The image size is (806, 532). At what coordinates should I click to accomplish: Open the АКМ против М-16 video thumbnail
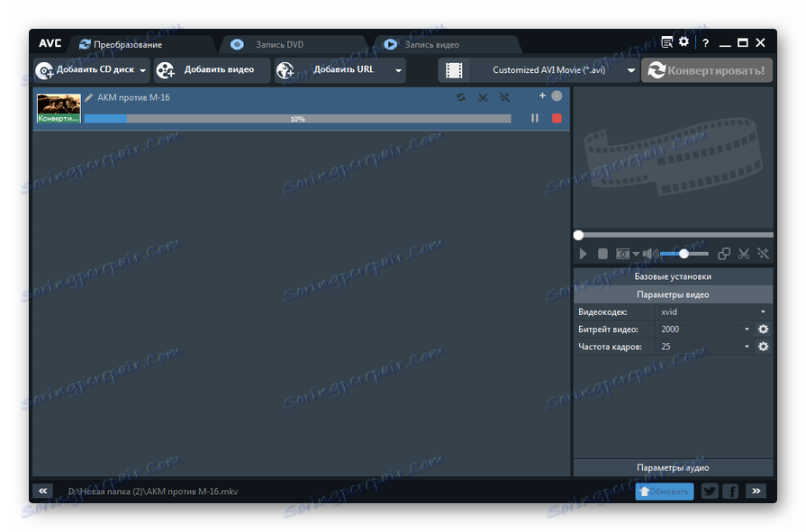coord(59,108)
